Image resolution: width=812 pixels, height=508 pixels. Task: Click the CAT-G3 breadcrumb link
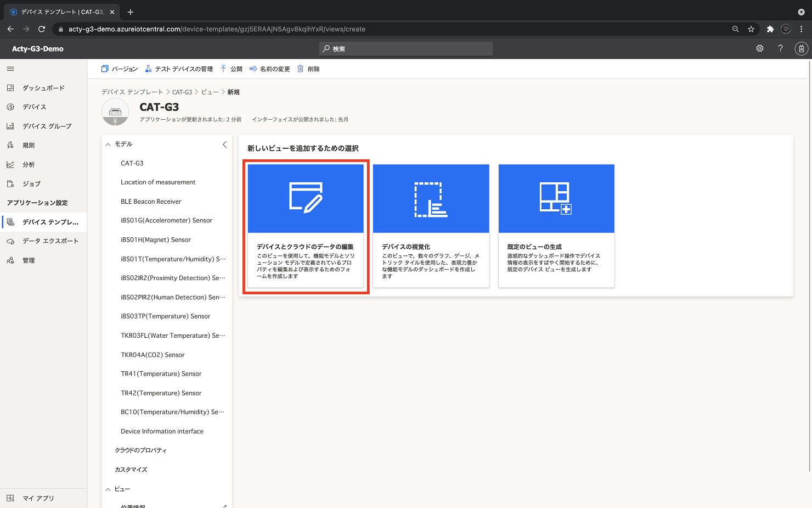pos(182,92)
